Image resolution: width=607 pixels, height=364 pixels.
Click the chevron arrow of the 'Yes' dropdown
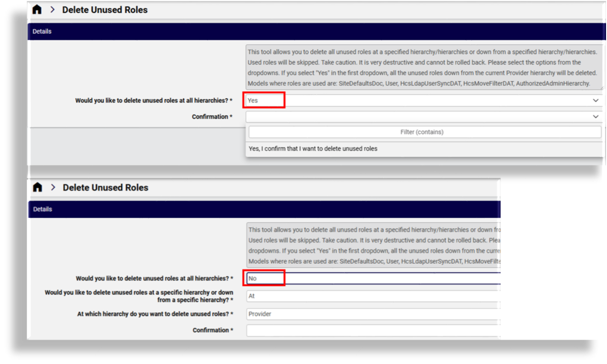pyautogui.click(x=596, y=101)
